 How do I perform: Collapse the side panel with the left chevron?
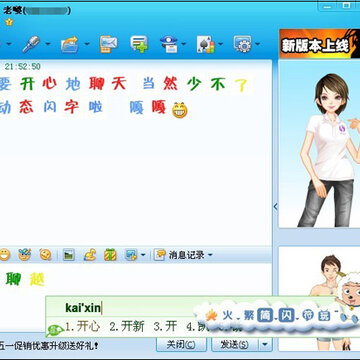[x=275, y=207]
